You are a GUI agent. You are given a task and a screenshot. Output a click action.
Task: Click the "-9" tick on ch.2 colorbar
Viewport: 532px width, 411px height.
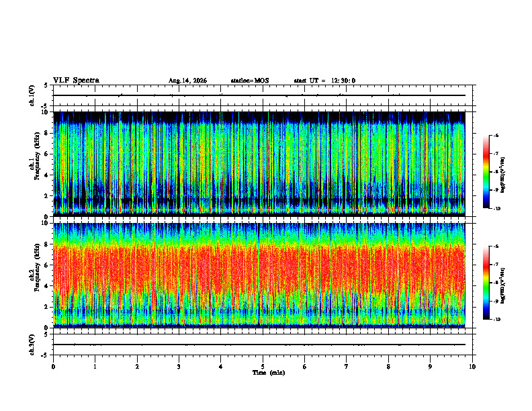(x=496, y=301)
